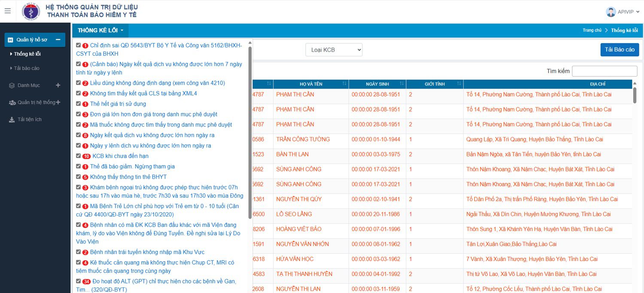Open the Tải báo cáo sidebar item
Viewport: 644px width, 293px height.
(x=27, y=68)
